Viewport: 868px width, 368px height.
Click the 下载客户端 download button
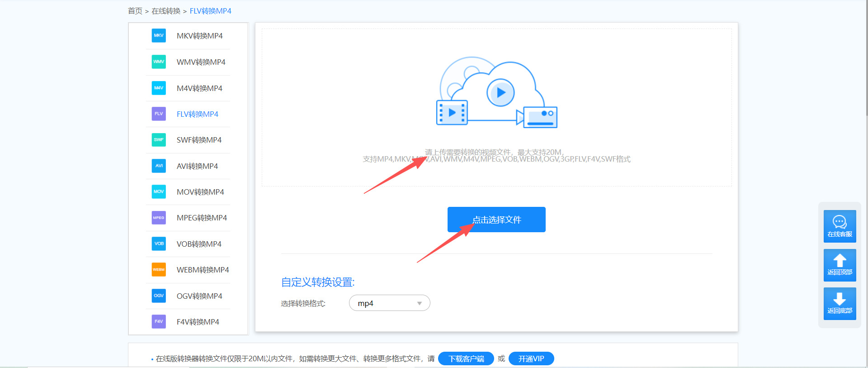point(466,359)
